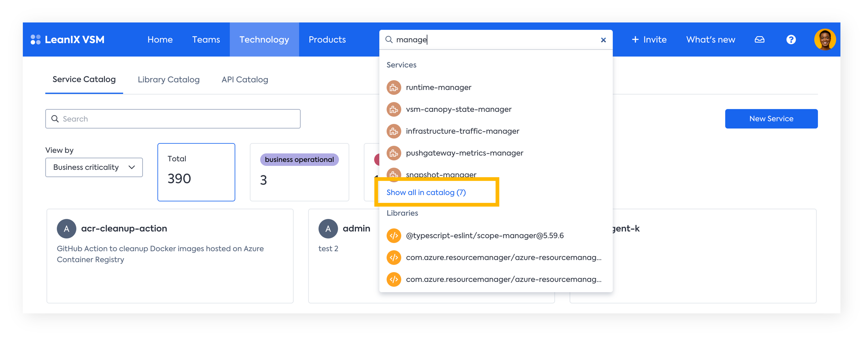Click magnifier icon in catalog search
868x341 pixels.
[x=55, y=119]
